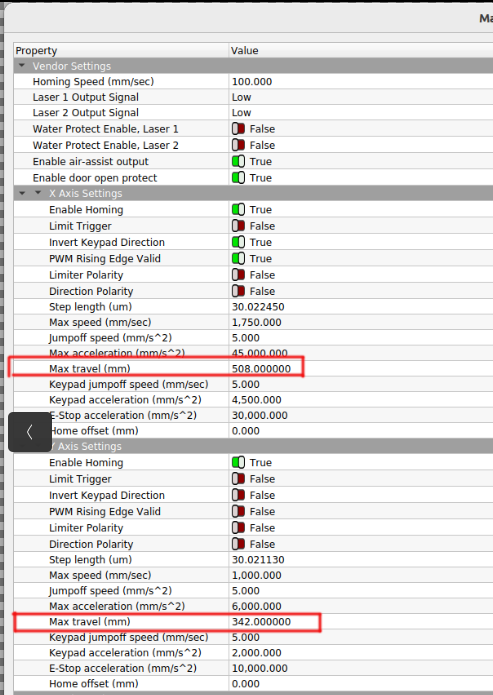
Task: Edit Homing Speed value 100.000
Action: (252, 82)
